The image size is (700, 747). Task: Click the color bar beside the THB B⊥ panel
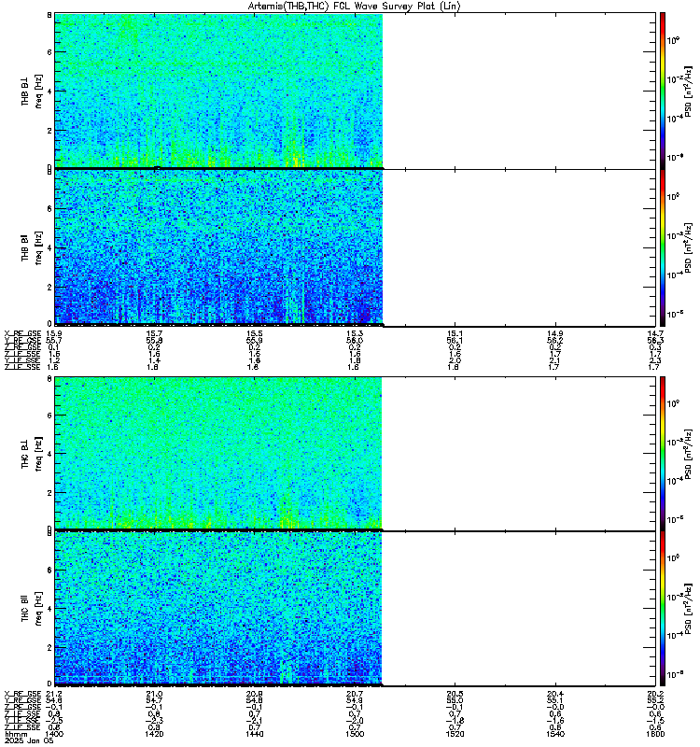(x=663, y=91)
